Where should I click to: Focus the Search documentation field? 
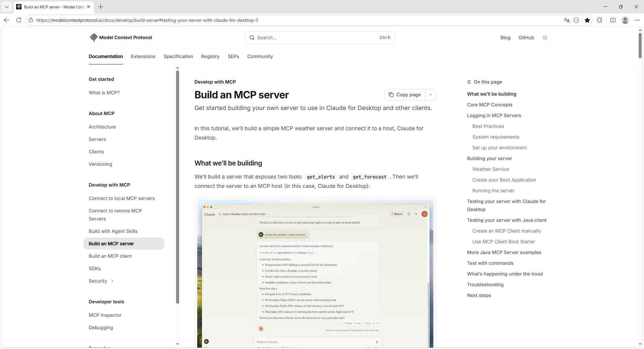[319, 38]
